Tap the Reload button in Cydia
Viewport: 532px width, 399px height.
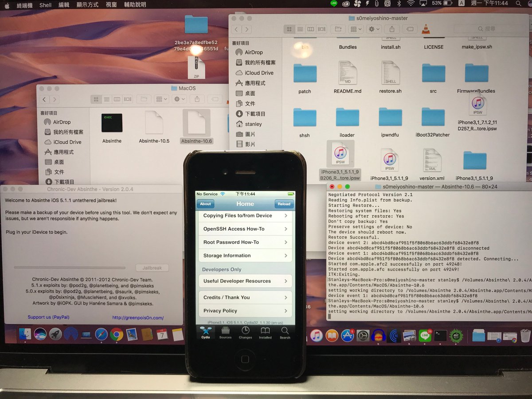tap(284, 204)
